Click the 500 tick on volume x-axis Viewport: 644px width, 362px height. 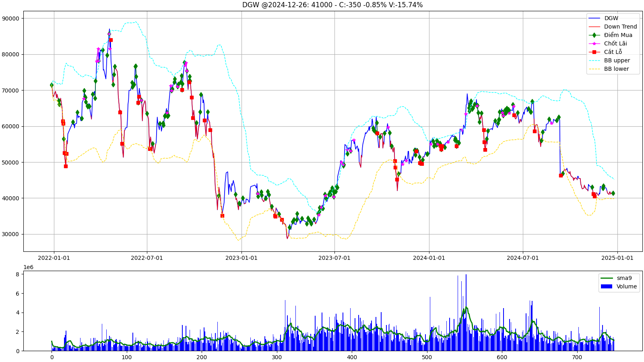coord(427,357)
